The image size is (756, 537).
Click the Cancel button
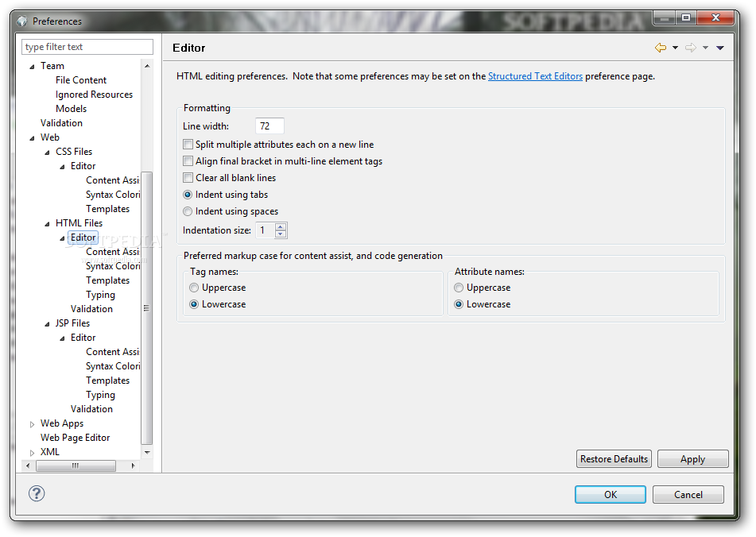click(688, 495)
